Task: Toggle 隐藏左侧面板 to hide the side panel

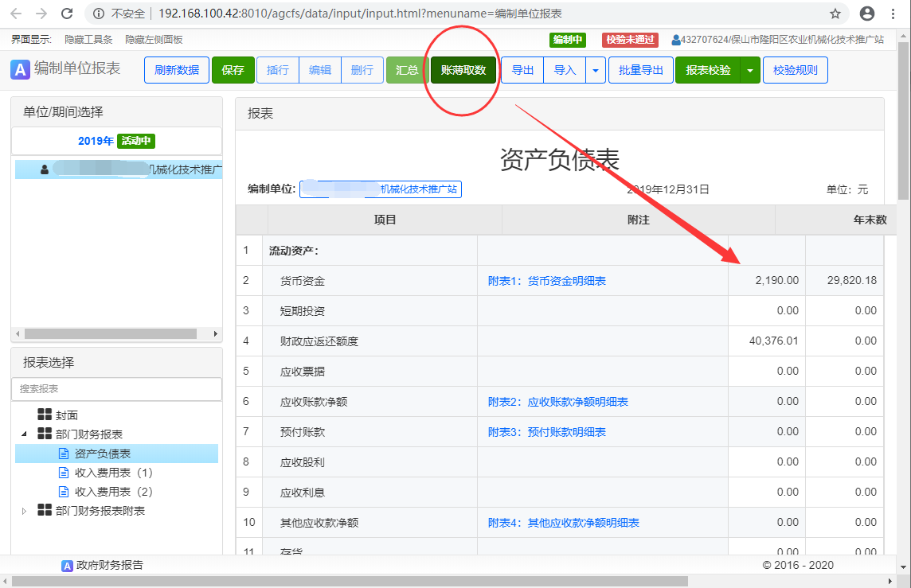Action: tap(155, 40)
